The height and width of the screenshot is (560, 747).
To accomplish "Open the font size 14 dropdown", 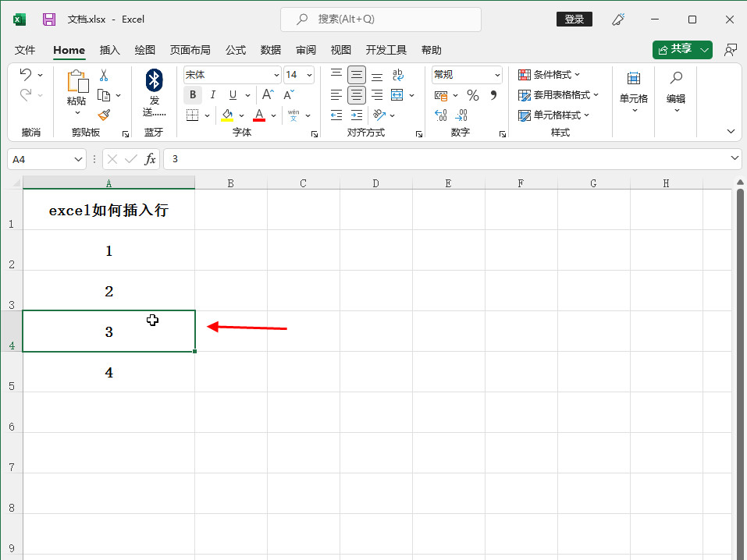I will pos(309,75).
